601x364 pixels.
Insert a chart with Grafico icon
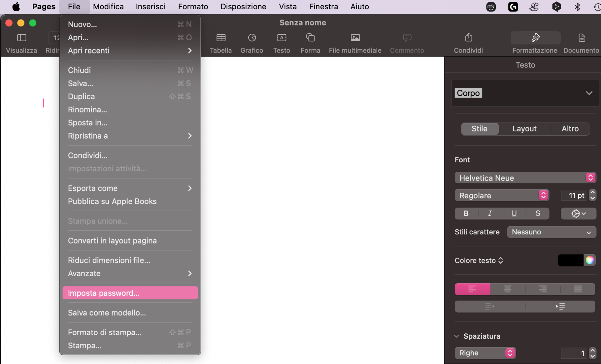pos(252,38)
